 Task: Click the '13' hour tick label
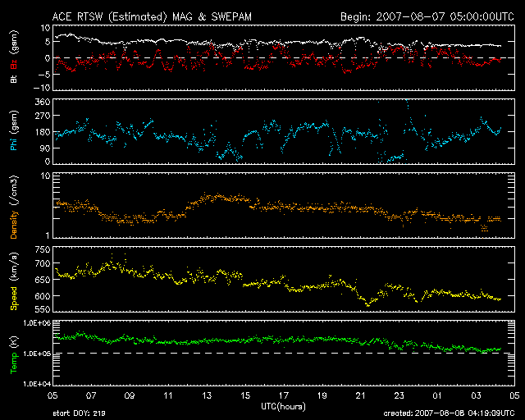[207, 395]
